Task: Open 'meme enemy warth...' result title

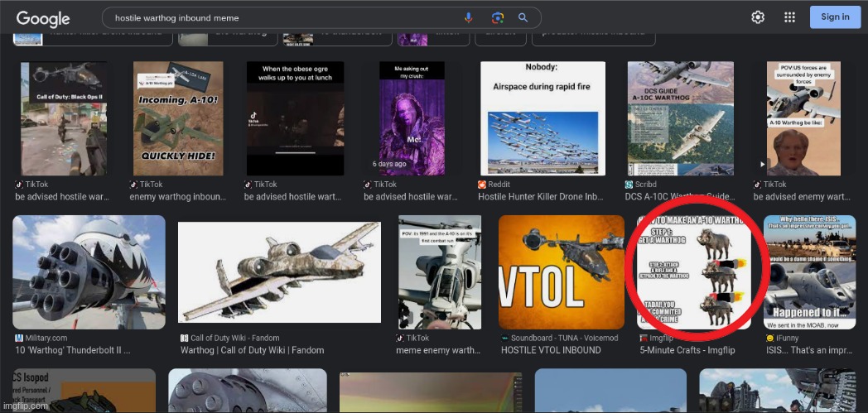Action: coord(436,350)
